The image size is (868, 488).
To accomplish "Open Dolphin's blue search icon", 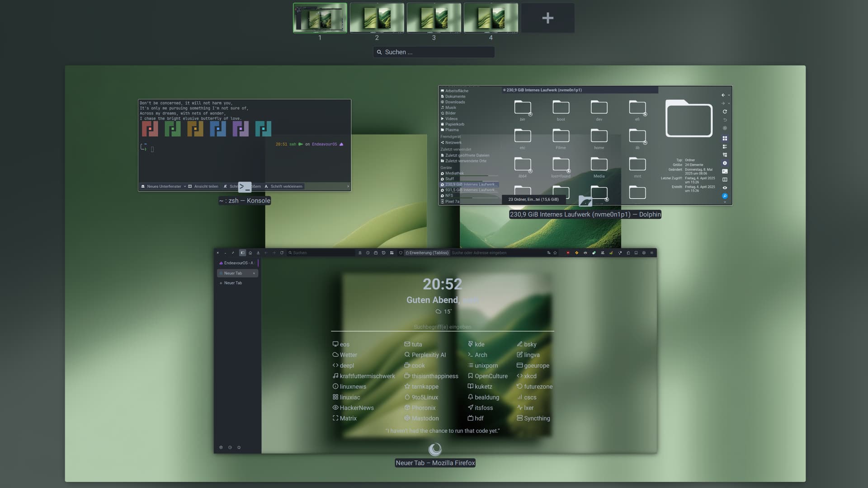I will pyautogui.click(x=725, y=196).
